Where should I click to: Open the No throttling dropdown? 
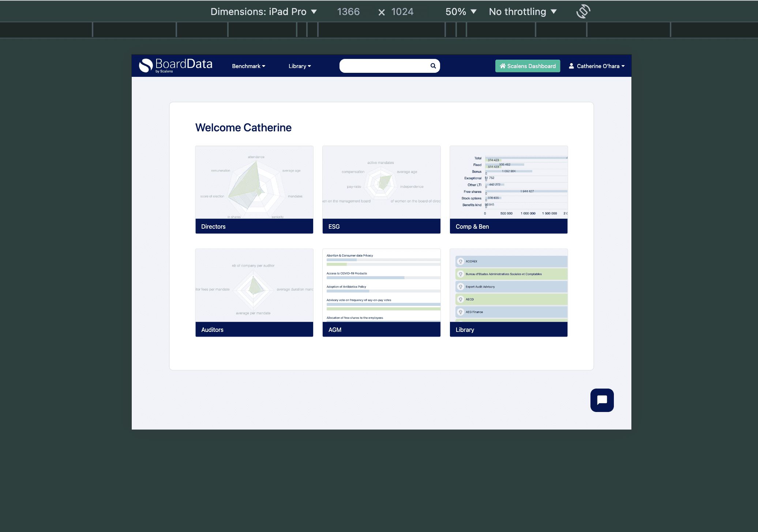tap(522, 12)
